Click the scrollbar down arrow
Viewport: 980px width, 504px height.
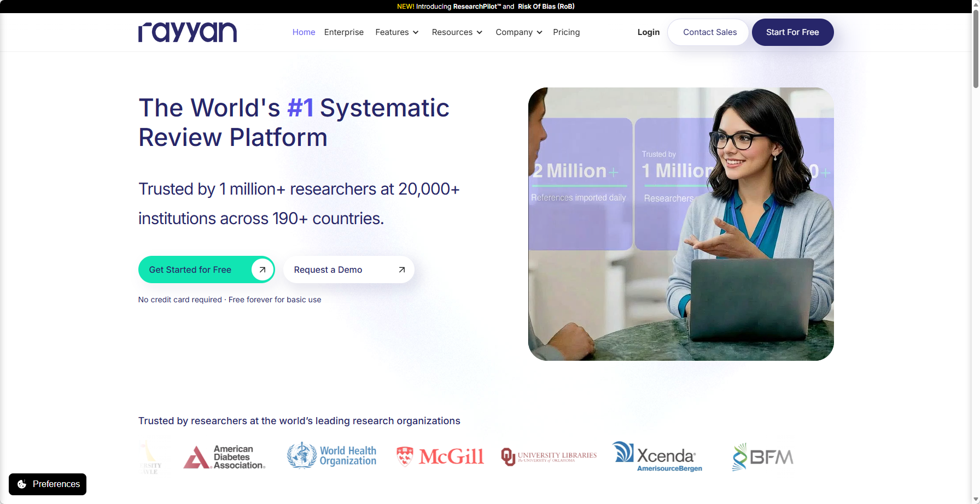click(x=976, y=499)
